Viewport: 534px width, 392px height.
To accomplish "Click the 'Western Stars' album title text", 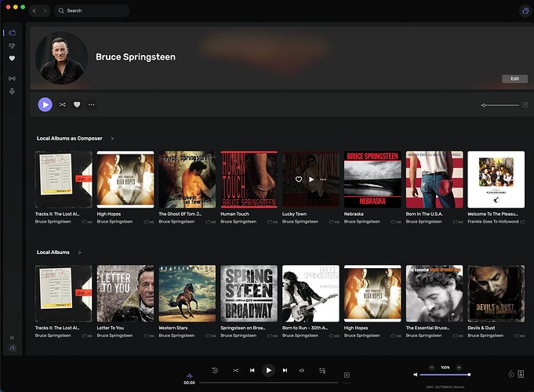I will 173,328.
